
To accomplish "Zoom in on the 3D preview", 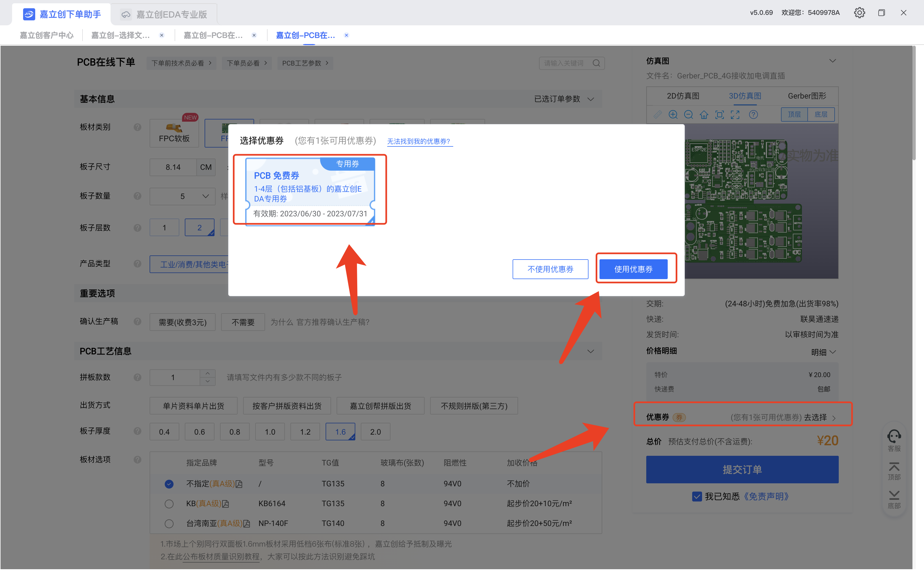I will click(673, 115).
